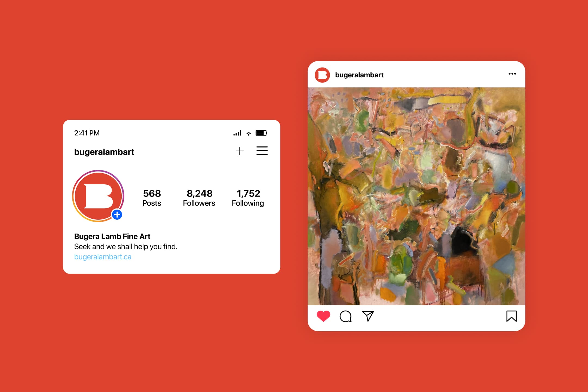Click the abstract painting post image

click(x=416, y=196)
